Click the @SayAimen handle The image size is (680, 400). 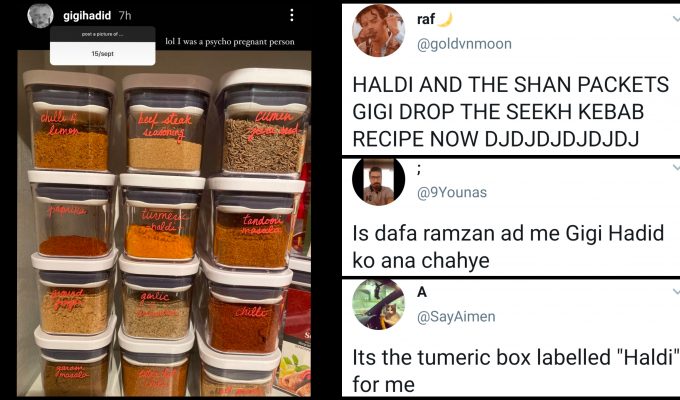pos(456,317)
